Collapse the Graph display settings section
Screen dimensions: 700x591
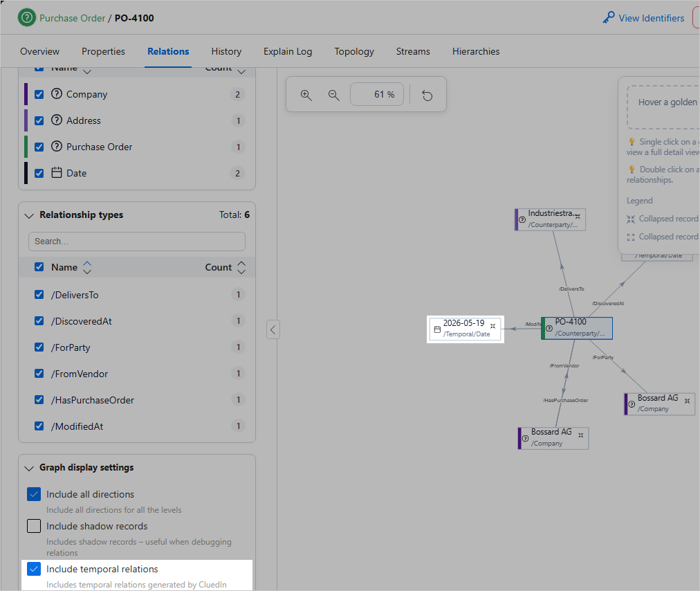29,468
